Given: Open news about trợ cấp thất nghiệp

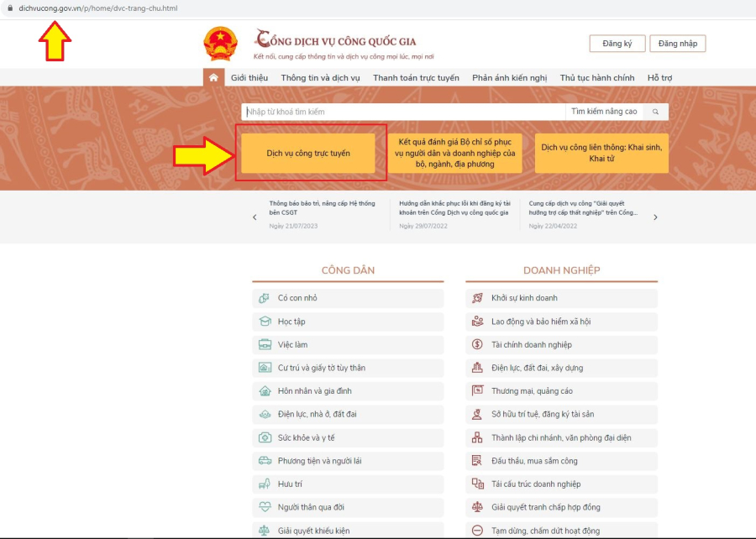Looking at the screenshot, I should [x=583, y=208].
